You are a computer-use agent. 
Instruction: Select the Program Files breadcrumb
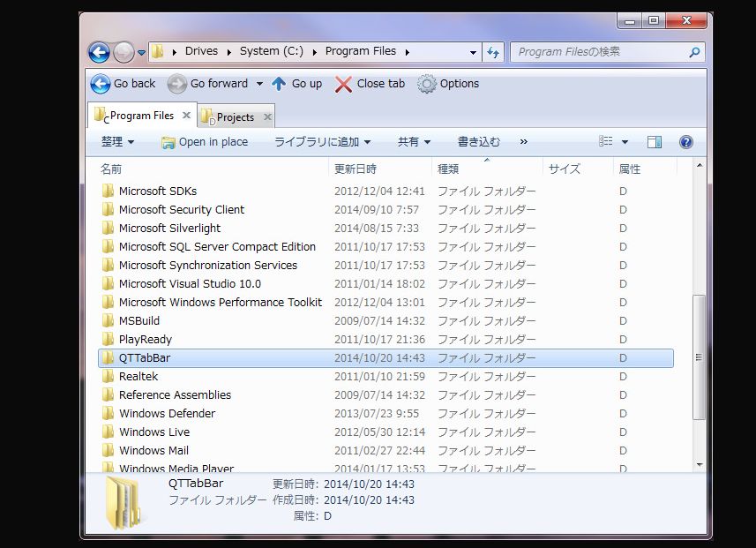coord(360,51)
